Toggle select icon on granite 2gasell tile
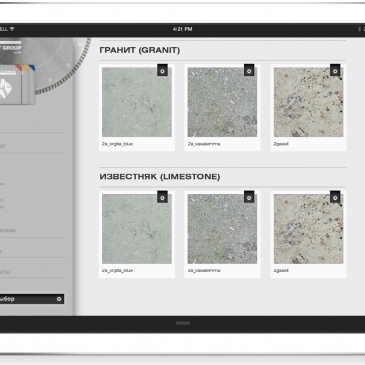 click(x=335, y=70)
